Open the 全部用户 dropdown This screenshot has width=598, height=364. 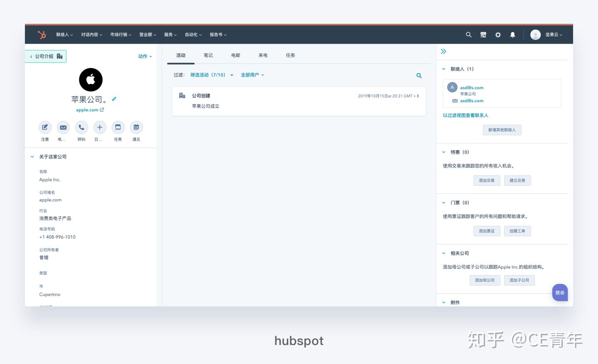[252, 75]
